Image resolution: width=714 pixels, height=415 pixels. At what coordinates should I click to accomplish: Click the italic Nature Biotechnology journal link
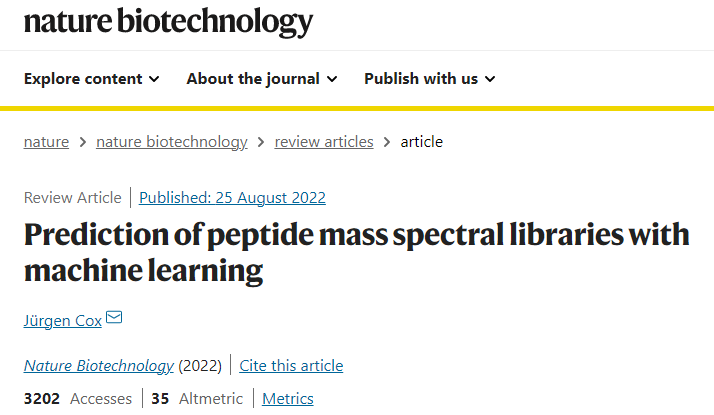tap(99, 365)
